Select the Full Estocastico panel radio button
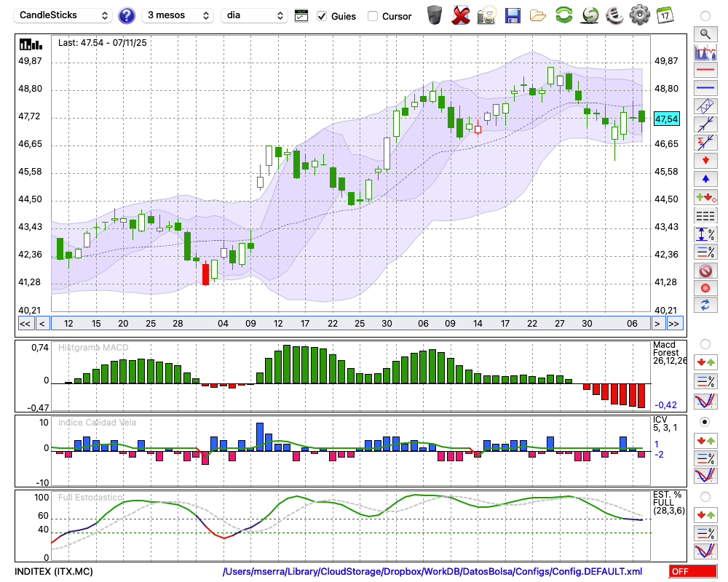This screenshot has height=582, width=728. coord(705,496)
